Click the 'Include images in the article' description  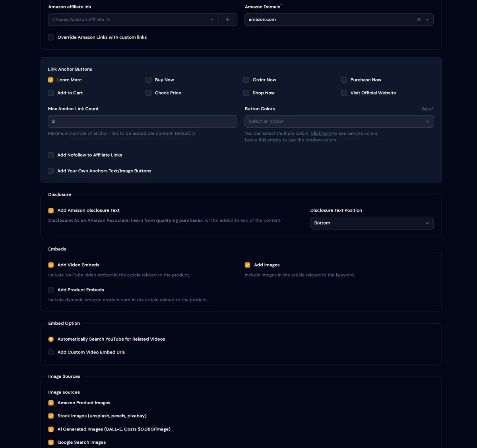pyautogui.click(x=300, y=275)
